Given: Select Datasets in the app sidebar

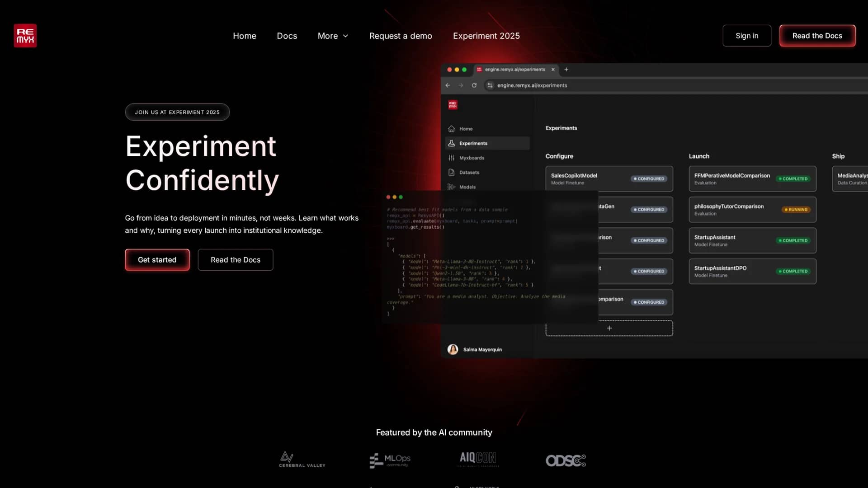Looking at the screenshot, I should [x=487, y=172].
